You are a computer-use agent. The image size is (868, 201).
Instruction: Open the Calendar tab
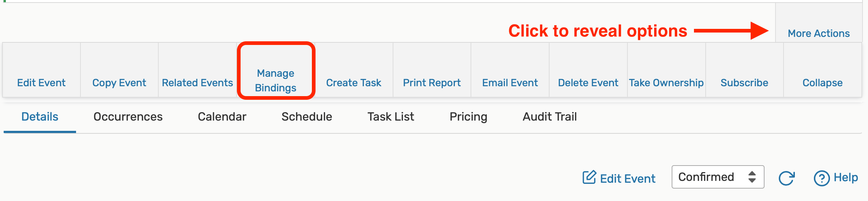[222, 117]
